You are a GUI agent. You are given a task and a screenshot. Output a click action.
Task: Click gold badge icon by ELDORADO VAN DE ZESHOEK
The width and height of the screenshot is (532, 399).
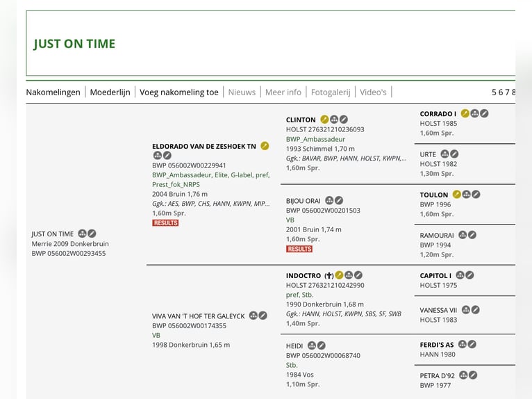[x=265, y=146]
